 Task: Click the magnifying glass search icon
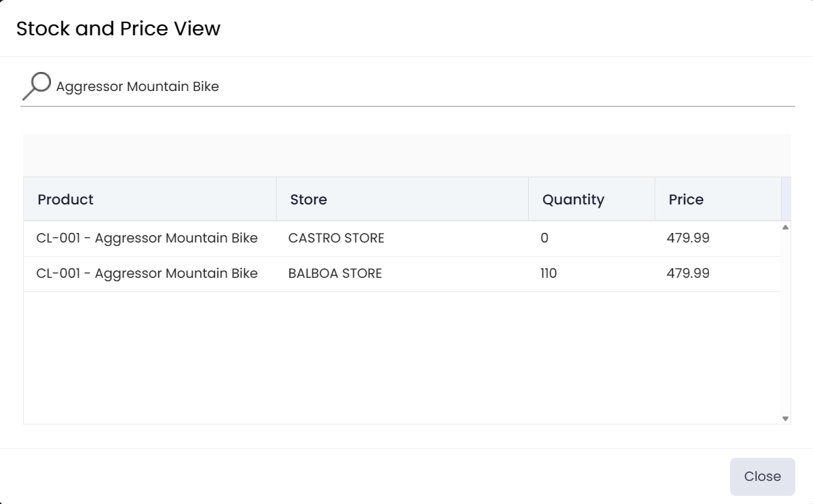point(36,86)
